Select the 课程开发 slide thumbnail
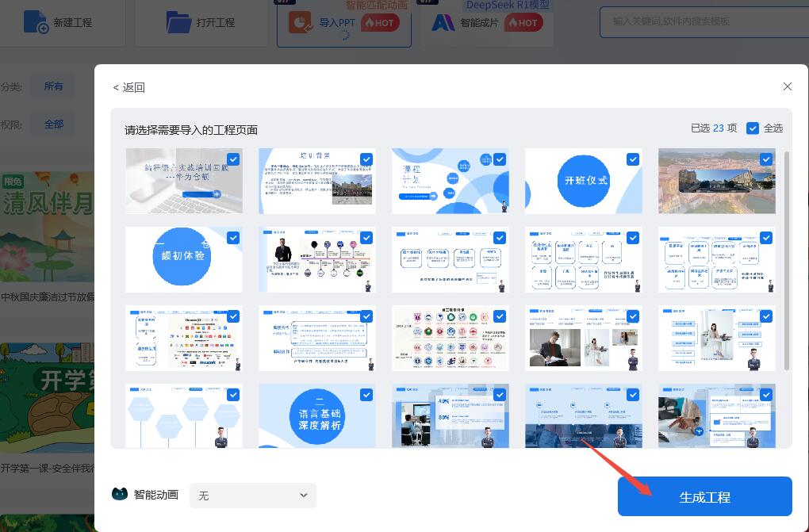Viewport: 809px width, 532px height. pyautogui.click(x=450, y=182)
